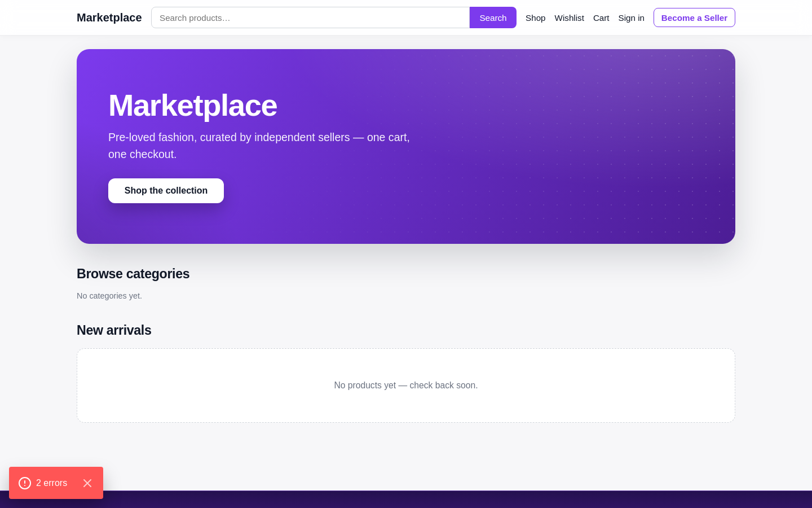Focus the Search products input field

click(x=311, y=17)
